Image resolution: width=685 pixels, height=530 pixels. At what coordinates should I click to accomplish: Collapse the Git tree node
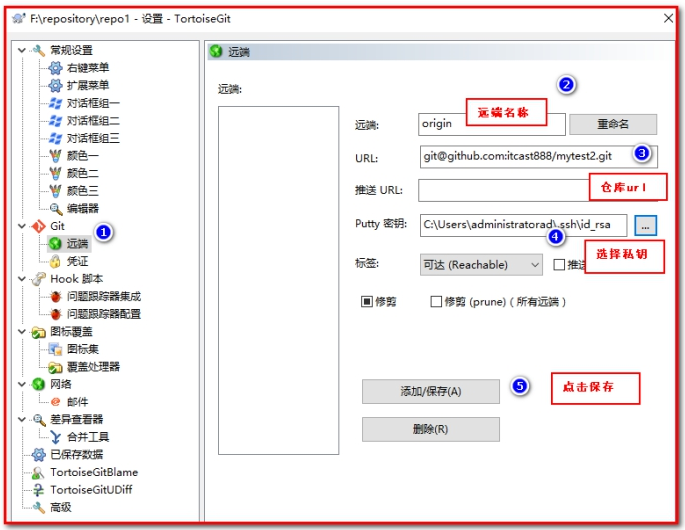point(21,226)
